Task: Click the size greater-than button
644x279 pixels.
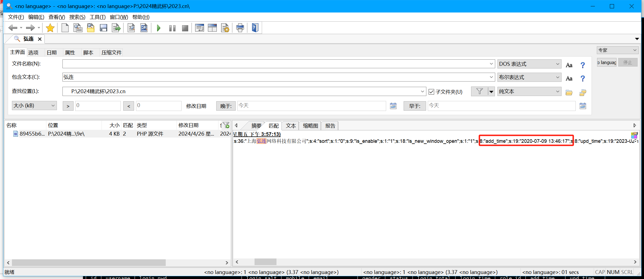Action: coord(68,106)
